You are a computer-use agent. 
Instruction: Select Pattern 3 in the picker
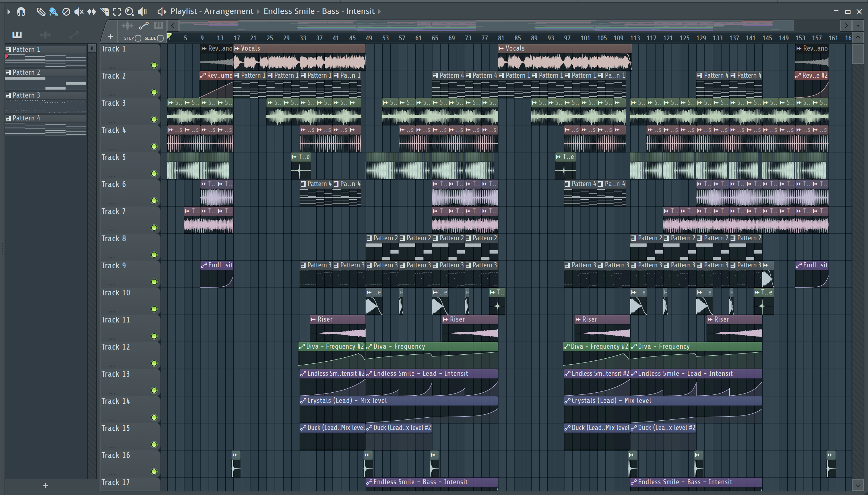point(45,102)
